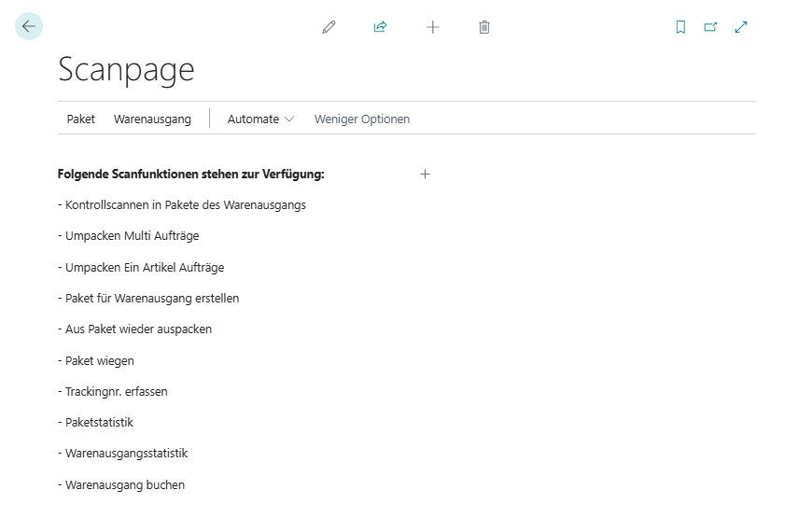Viewport: 812px width, 532px height.
Task: Open the Paket menu
Action: (81, 119)
